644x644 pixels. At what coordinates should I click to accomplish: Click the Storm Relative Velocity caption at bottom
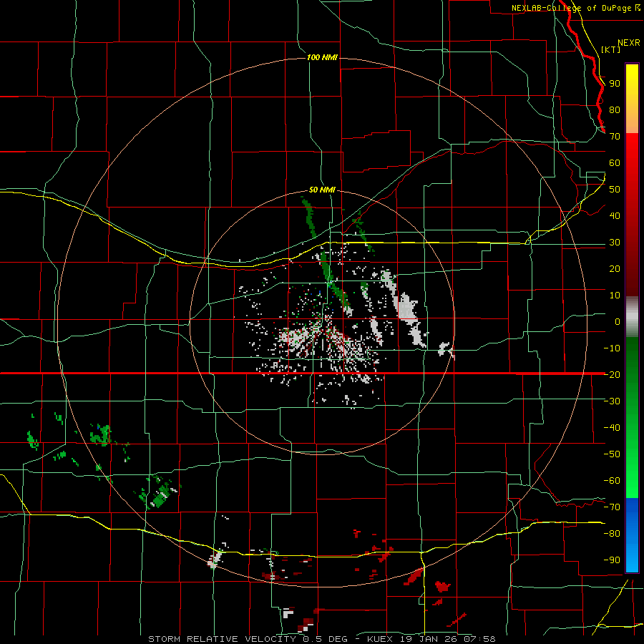(x=321, y=639)
